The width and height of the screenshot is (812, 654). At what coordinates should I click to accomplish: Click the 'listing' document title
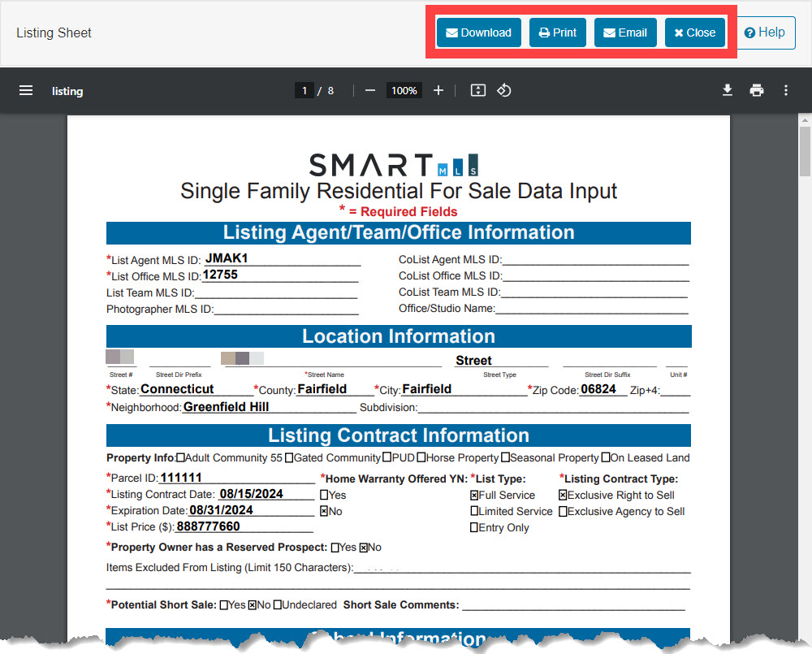click(x=67, y=91)
